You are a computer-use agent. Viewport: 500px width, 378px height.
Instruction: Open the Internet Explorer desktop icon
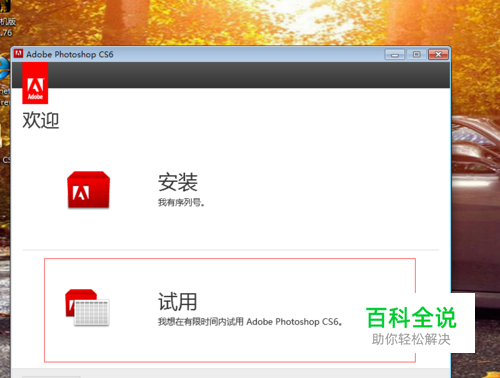4,68
